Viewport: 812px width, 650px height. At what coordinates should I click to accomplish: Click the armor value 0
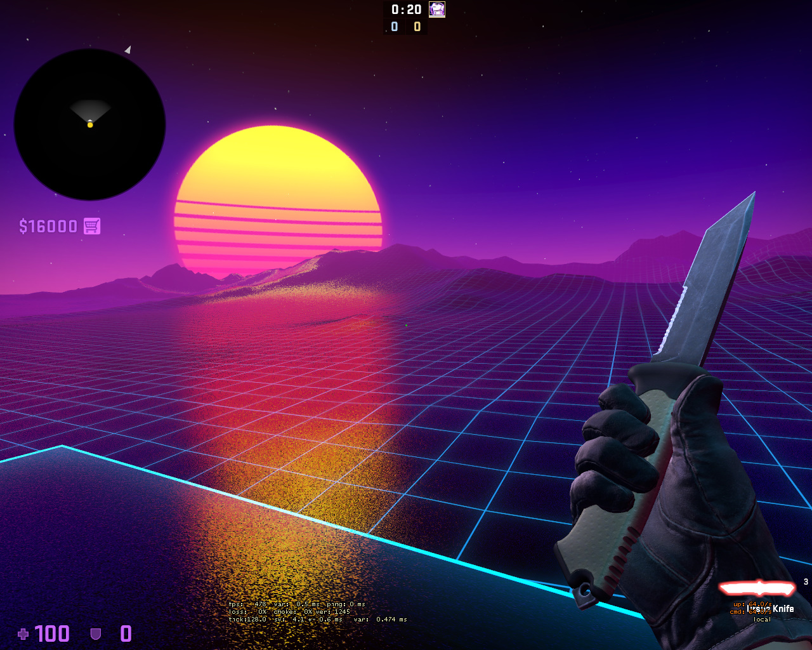tap(126, 633)
